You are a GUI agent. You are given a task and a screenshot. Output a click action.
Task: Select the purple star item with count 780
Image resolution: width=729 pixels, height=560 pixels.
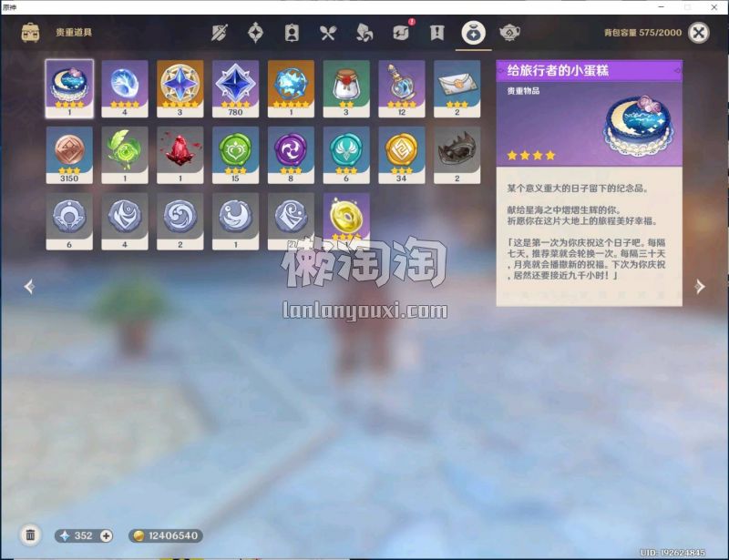pos(236,87)
